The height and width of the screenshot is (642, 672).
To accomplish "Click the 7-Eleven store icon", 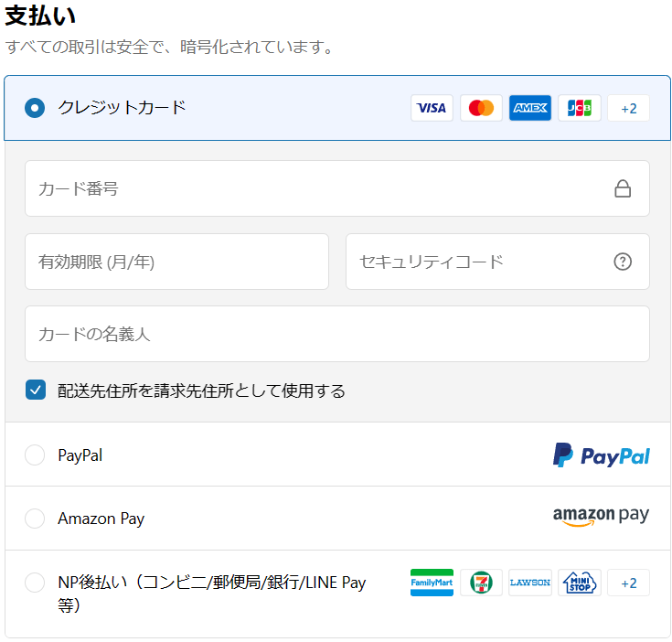I will pos(481,583).
